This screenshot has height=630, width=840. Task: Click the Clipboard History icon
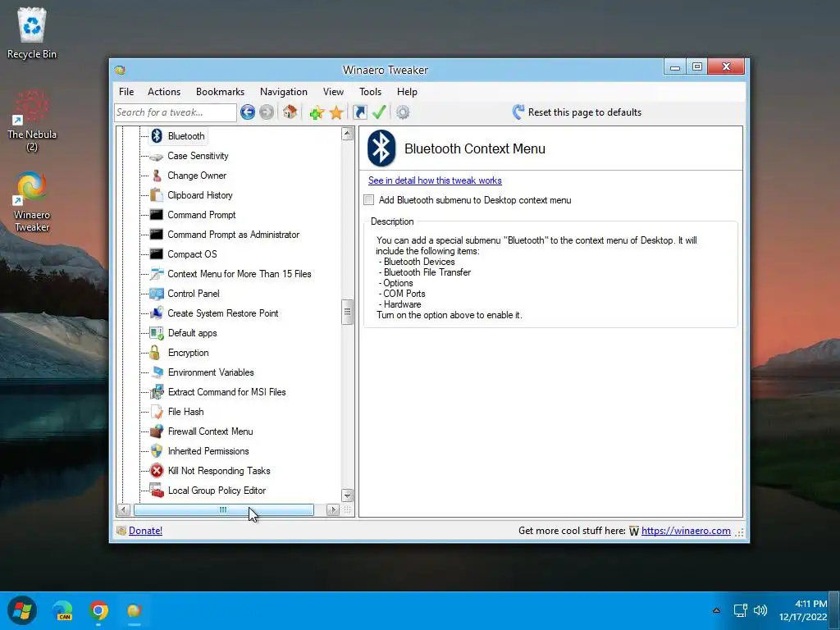coord(157,195)
